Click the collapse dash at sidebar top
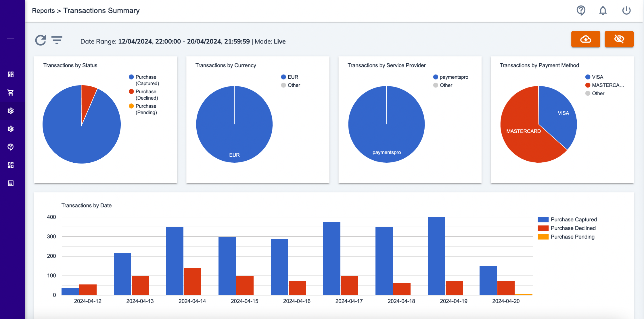 click(11, 38)
